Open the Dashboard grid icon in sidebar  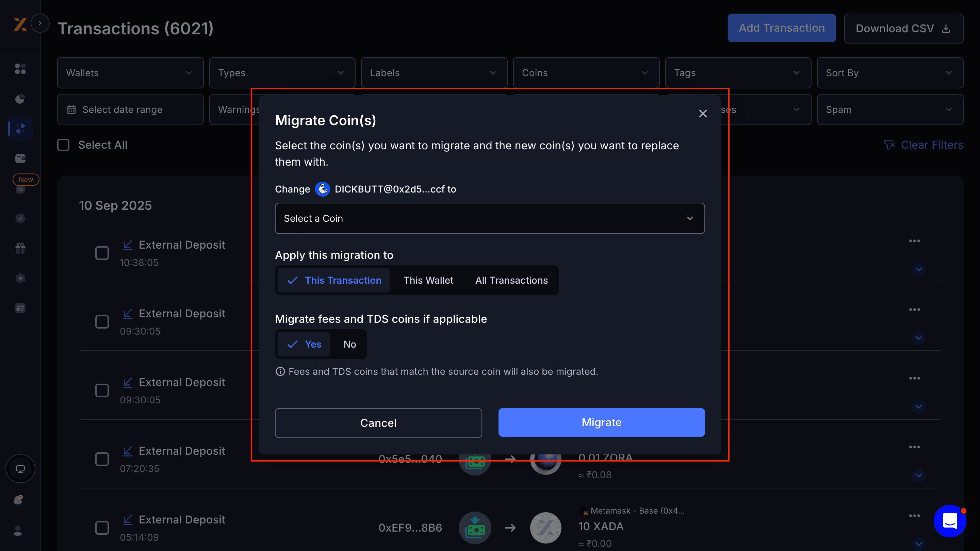(20, 69)
